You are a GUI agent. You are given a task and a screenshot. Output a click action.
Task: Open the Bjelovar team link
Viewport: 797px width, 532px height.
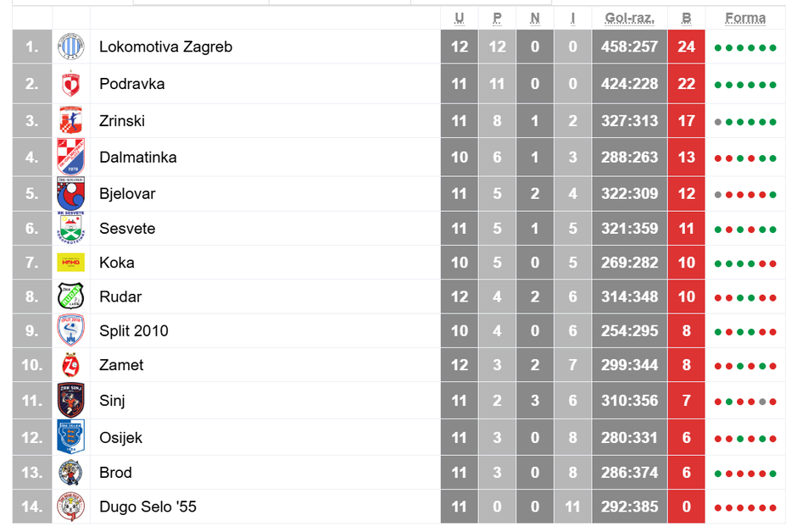click(127, 194)
